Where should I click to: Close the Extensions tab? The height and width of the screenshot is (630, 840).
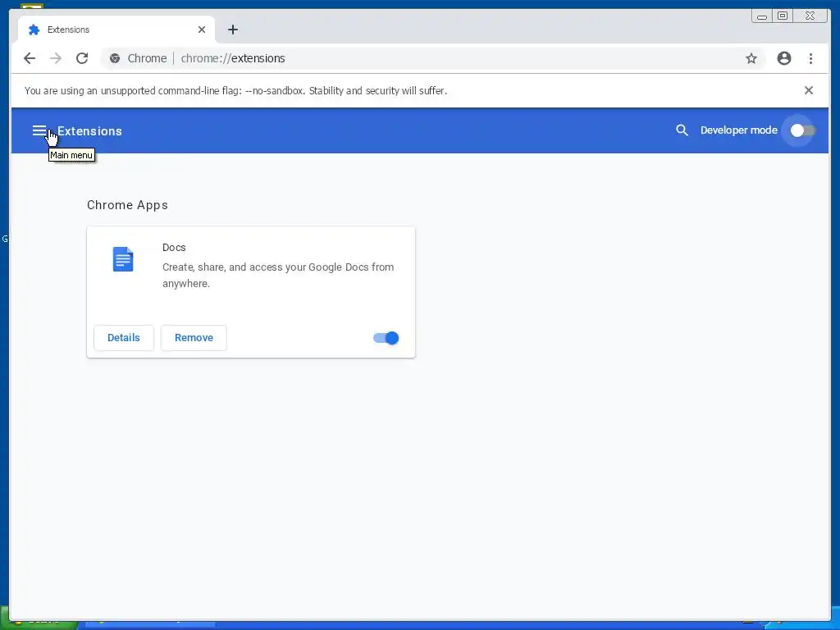tap(202, 30)
